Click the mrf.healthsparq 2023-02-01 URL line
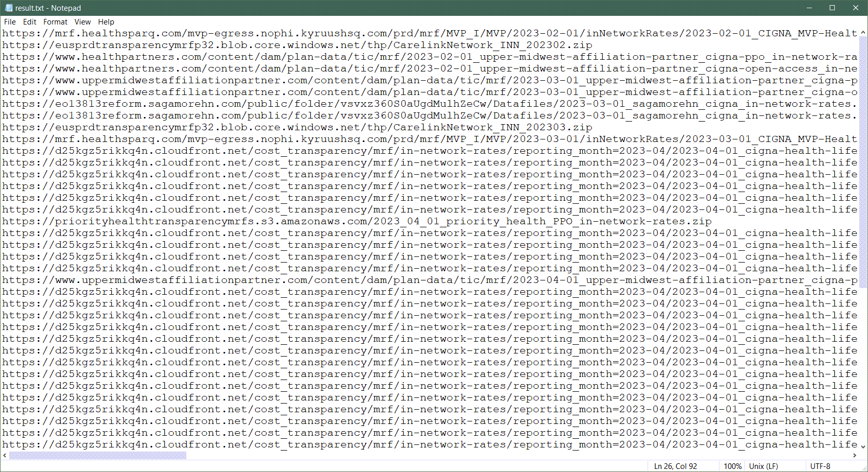Image resolution: width=868 pixels, height=472 pixels. [x=430, y=33]
